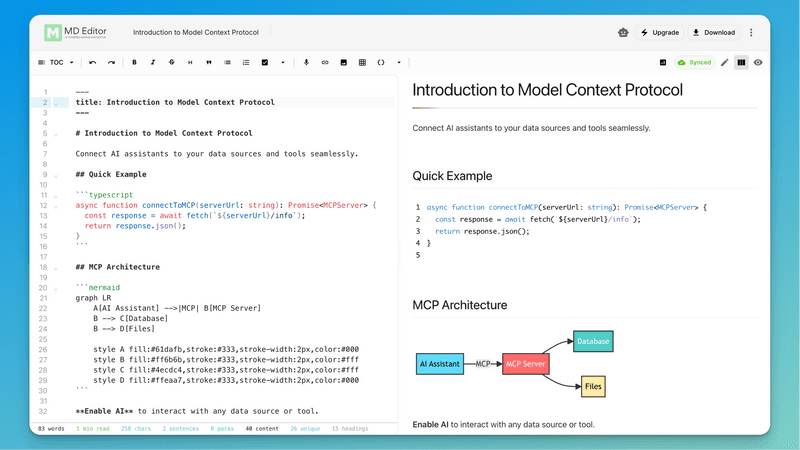Switch to preview-only mode with eye icon
The image size is (800, 450).
tap(758, 62)
